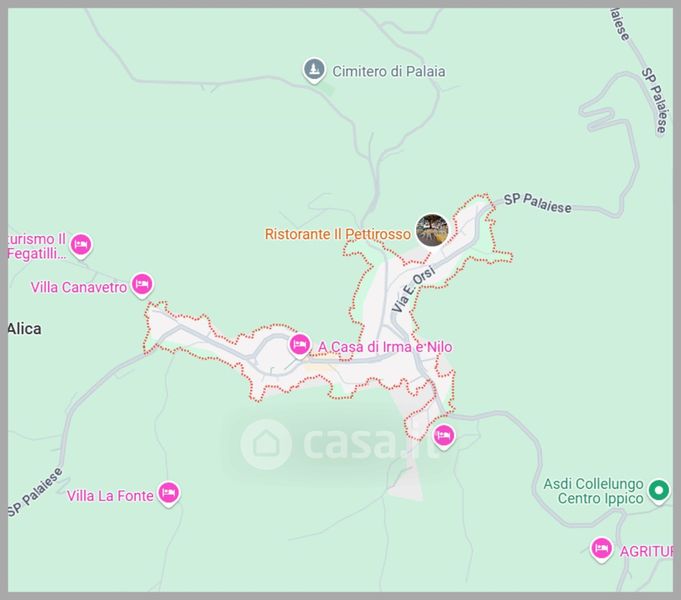Screen dimensions: 681x600
Task: Click Villa La Fonte hotel pin
Action: (x=169, y=493)
